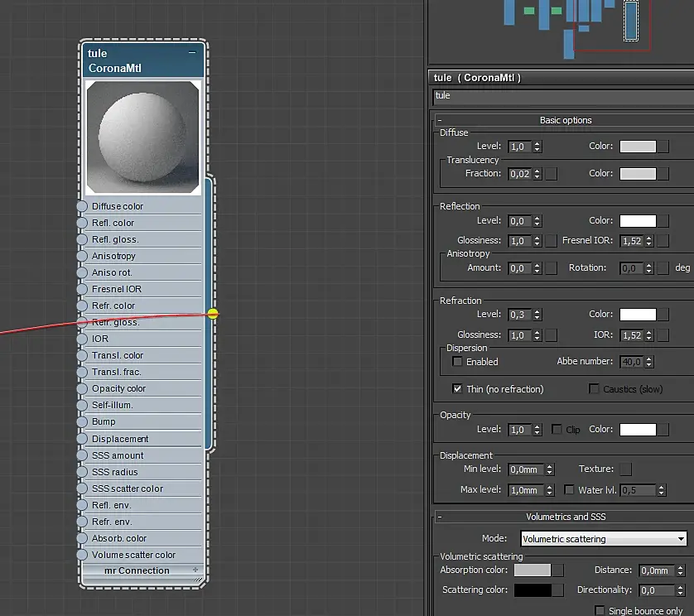Click the Diffuse color swatch
The width and height of the screenshot is (694, 616).
[638, 147]
